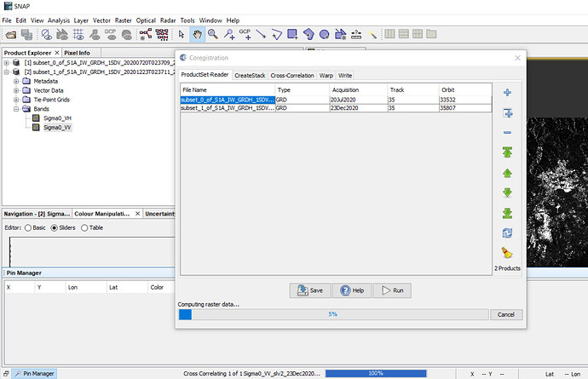Click the Acquisition column header

[x=358, y=90]
